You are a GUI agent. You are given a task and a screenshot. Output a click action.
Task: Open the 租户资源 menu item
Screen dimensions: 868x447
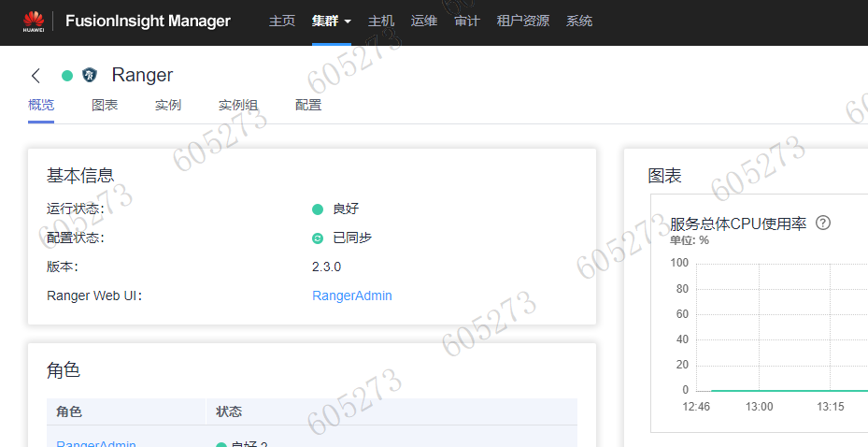(x=522, y=22)
